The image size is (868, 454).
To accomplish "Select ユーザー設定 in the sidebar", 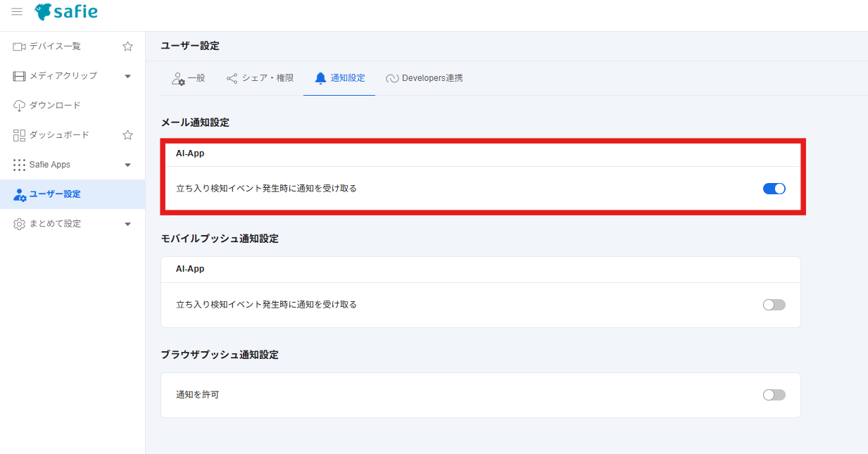I will click(73, 194).
